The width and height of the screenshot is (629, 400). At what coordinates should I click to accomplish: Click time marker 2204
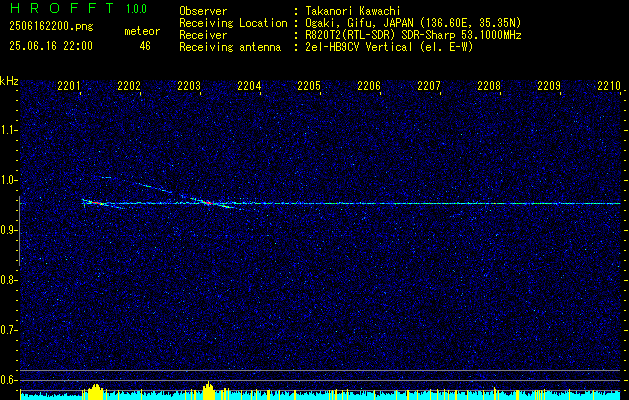pyautogui.click(x=249, y=86)
